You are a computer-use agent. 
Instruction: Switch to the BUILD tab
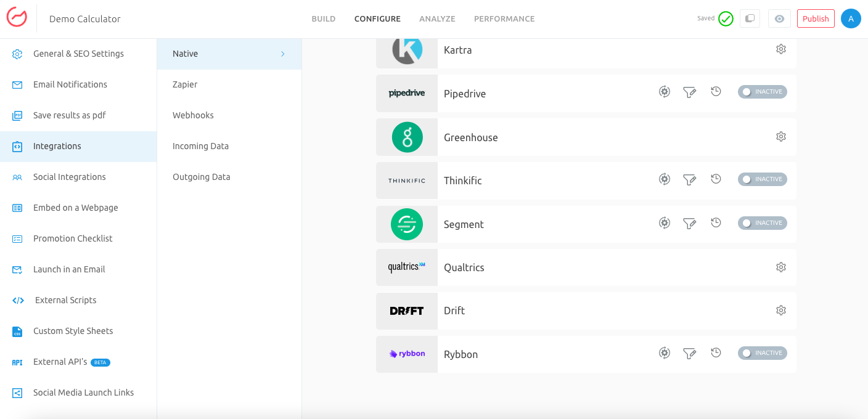(324, 19)
